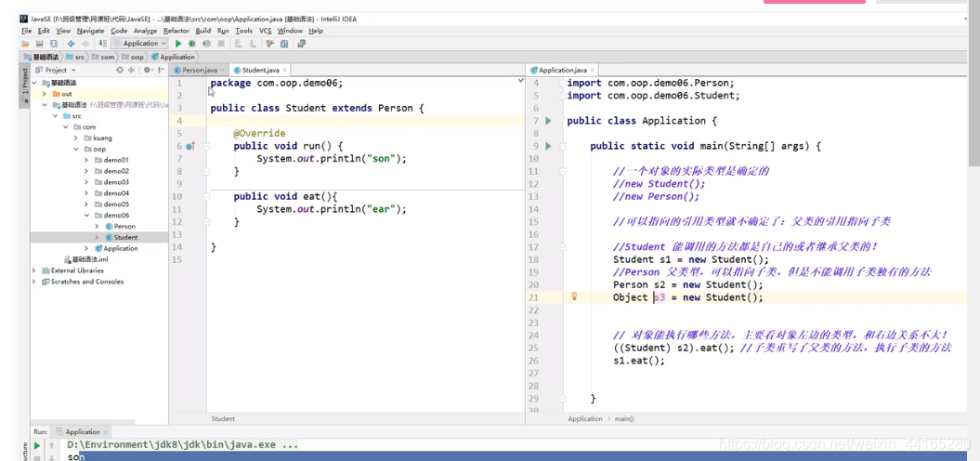
Task: Click the Open folder toolbar icon
Action: tap(26, 44)
